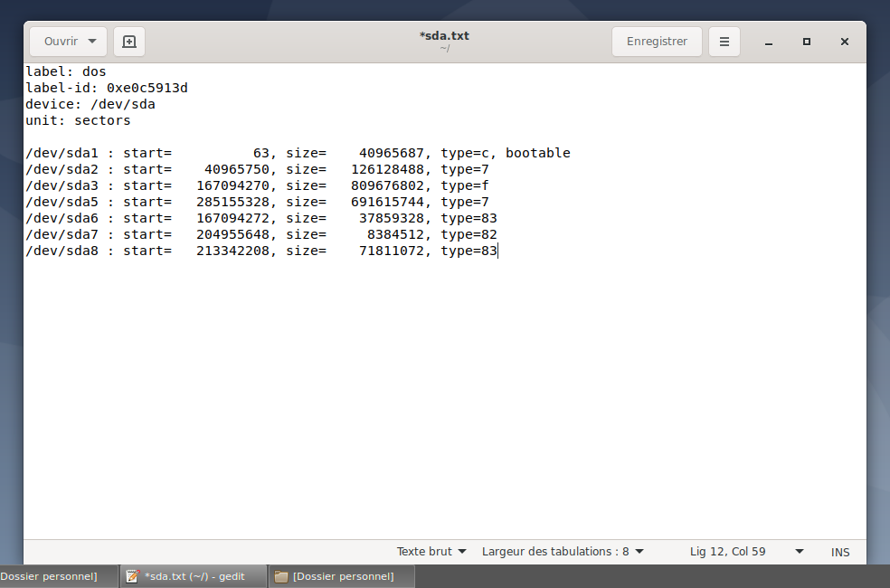Click the gedit notepad icon in taskbar
The width and height of the screenshot is (890, 588).
[x=133, y=576]
